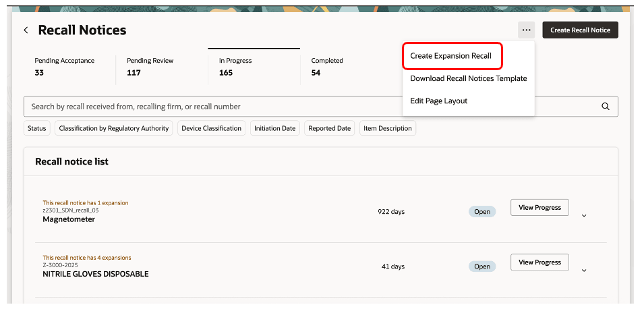644x309 pixels.
Task: View Progress for NITRILE GLOVES DISPOSABLE recall
Action: [539, 262]
